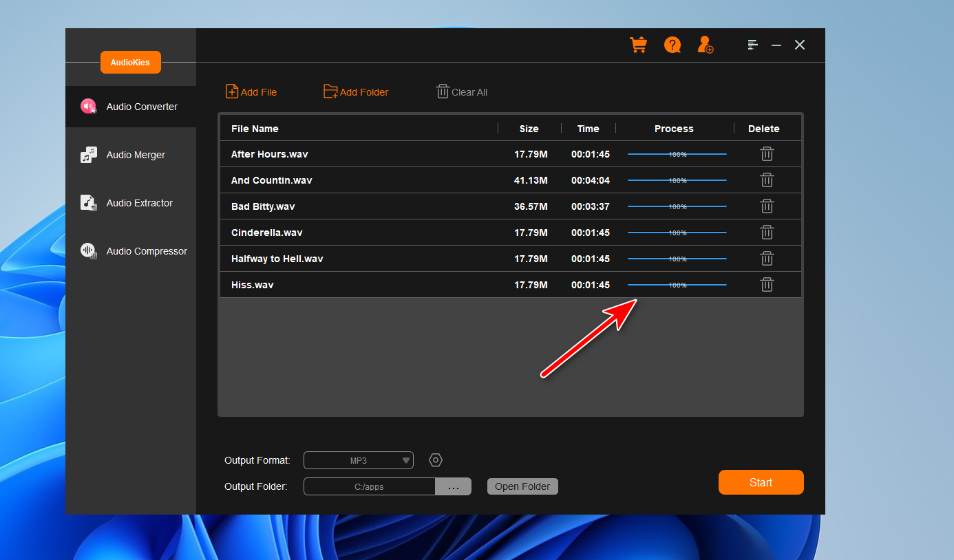The image size is (954, 560).
Task: Click the Audio Compressor sidebar icon
Action: point(89,251)
